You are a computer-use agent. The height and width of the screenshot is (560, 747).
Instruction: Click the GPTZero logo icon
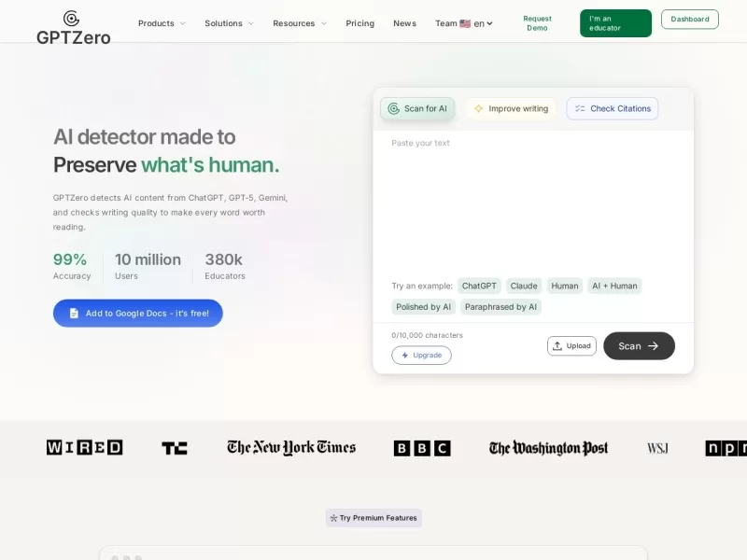[70, 17]
